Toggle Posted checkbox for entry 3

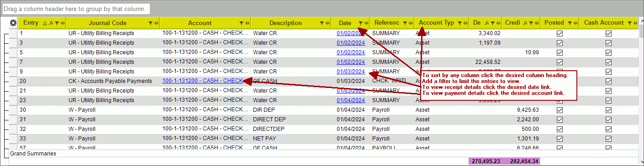560,43
